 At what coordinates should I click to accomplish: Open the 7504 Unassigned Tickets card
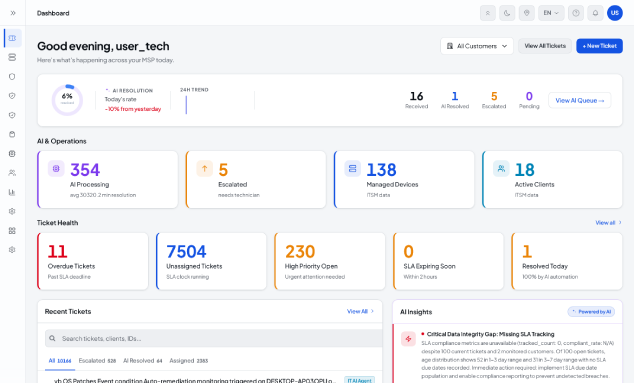click(x=211, y=261)
